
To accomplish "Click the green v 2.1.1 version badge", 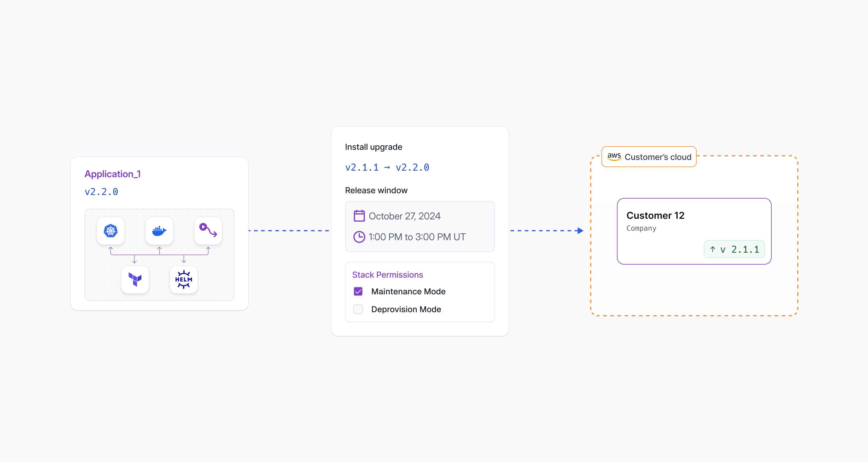I will [734, 249].
